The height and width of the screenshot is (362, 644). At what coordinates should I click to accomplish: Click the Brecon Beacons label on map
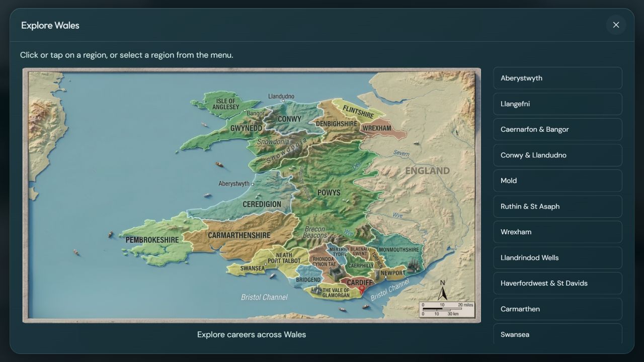coord(315,232)
